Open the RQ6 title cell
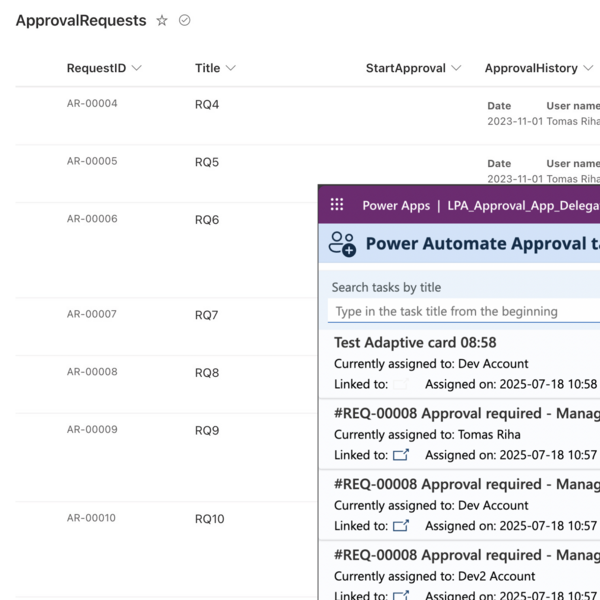This screenshot has width=600, height=600. pyautogui.click(x=207, y=220)
